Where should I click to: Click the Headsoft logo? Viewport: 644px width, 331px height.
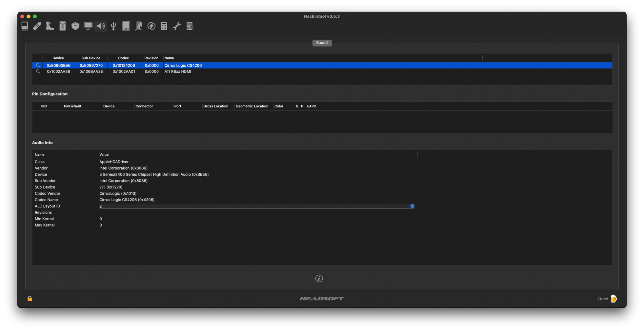[x=322, y=299]
